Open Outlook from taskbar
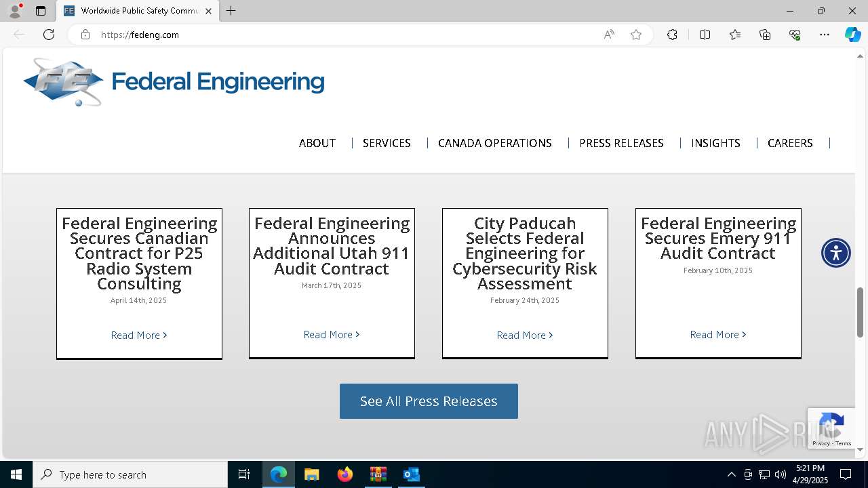This screenshot has width=868, height=488. pyautogui.click(x=411, y=474)
